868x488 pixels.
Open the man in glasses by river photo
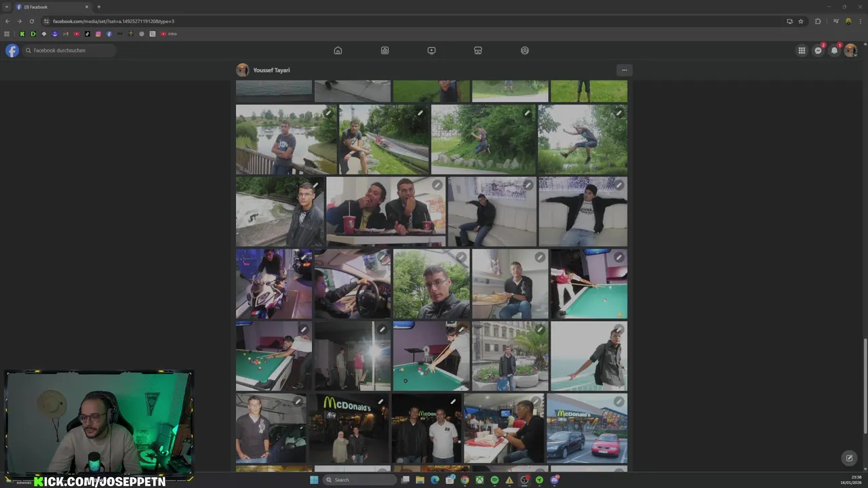point(280,211)
